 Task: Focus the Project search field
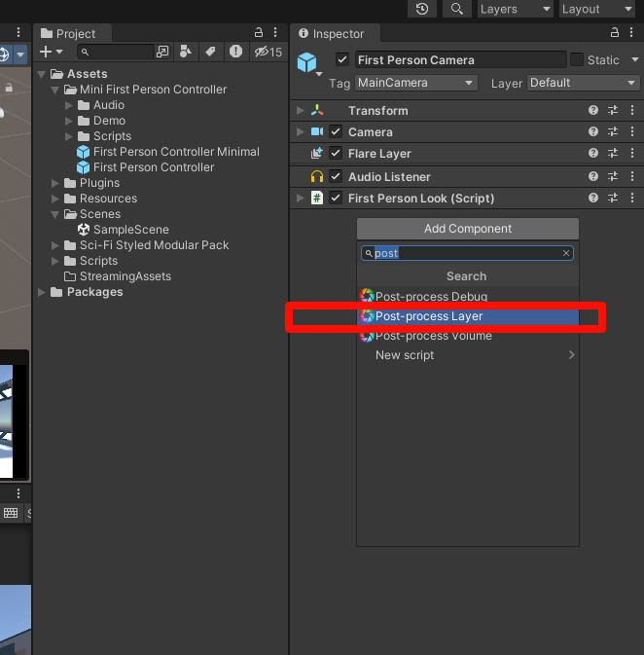(x=116, y=52)
